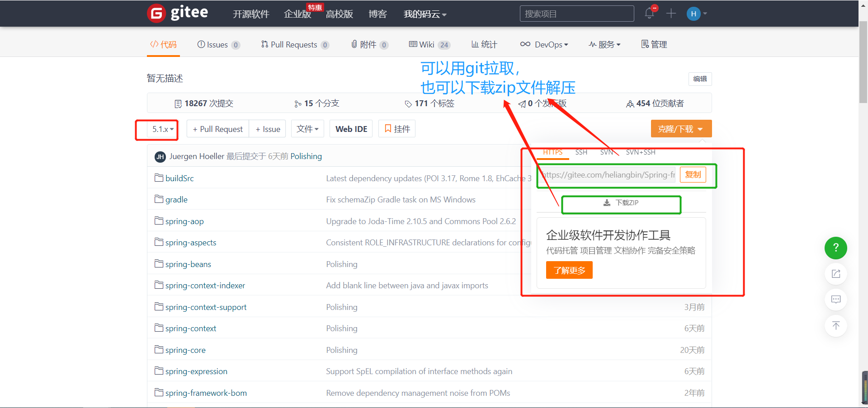Screen dimensions: 868x408
Task: Click the contributors icon next to 454
Action: pyautogui.click(x=630, y=104)
